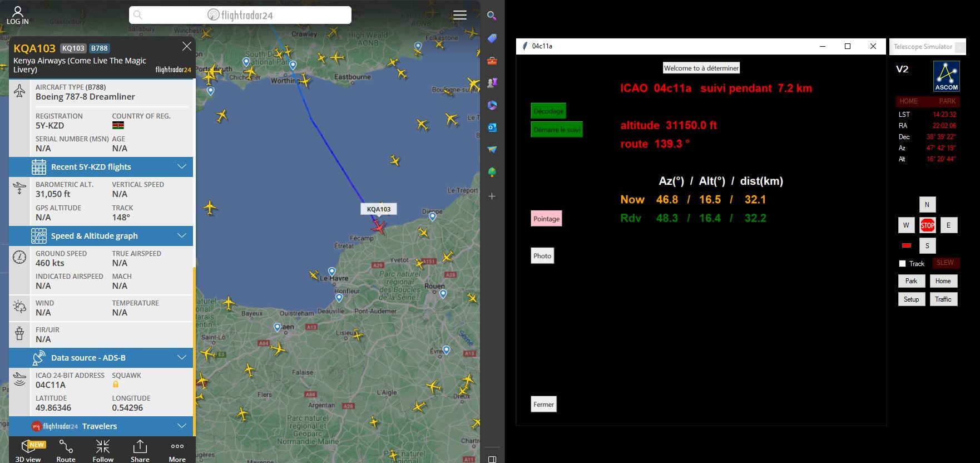Click the Rouen airport pin on map
Image resolution: width=980 pixels, height=463 pixels.
443,294
